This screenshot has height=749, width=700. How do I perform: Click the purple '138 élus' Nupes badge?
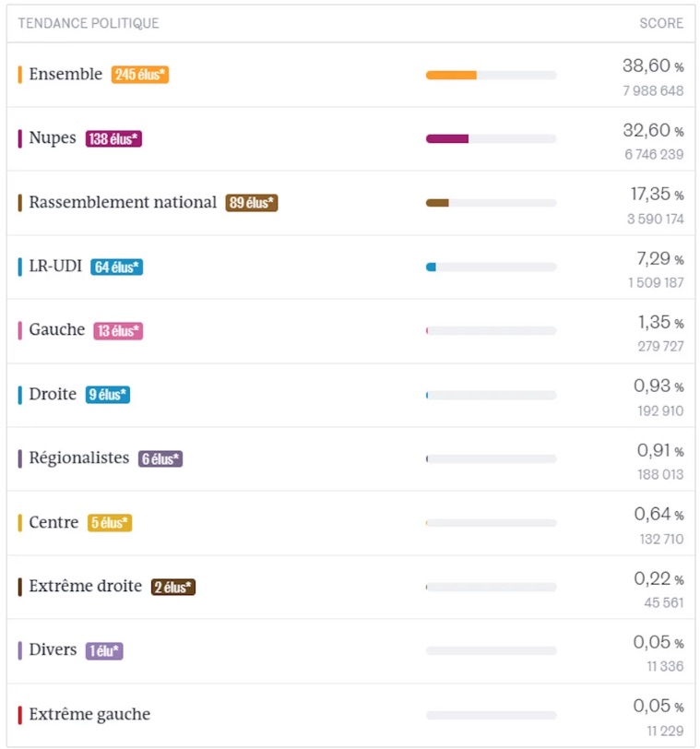113,139
